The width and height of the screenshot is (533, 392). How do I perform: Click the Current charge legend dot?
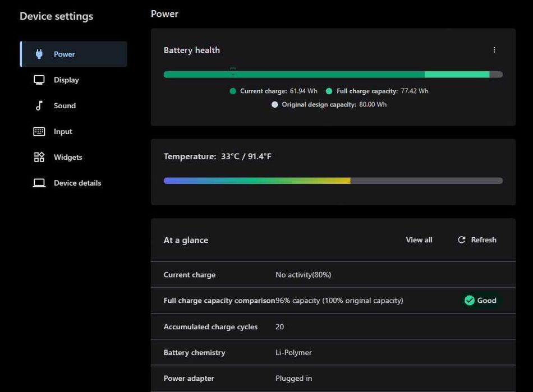point(233,91)
